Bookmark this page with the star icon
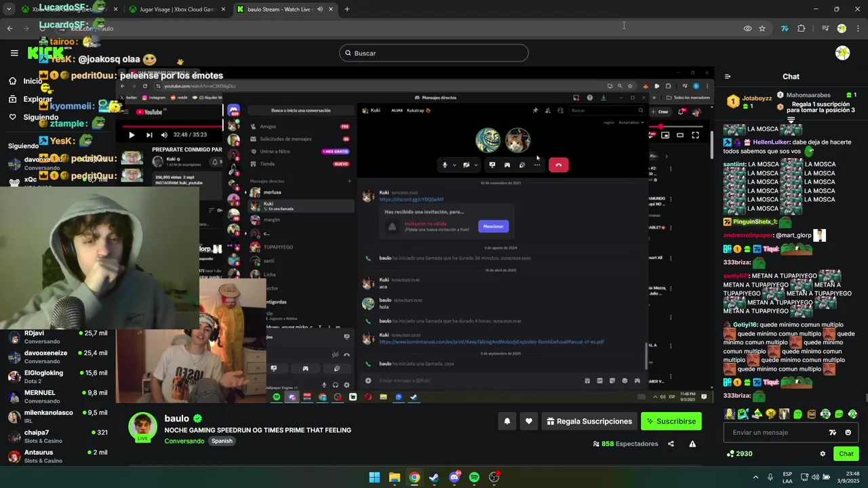868x488 pixels. 762,28
